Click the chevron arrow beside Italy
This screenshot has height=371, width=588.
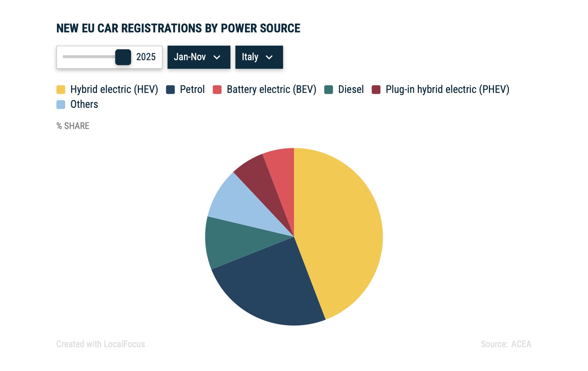pyautogui.click(x=269, y=58)
